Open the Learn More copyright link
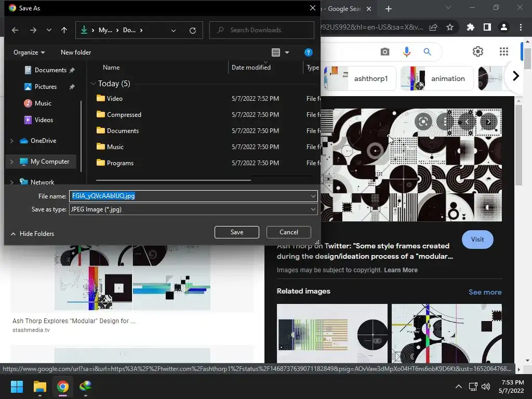This screenshot has width=532, height=399. click(401, 270)
